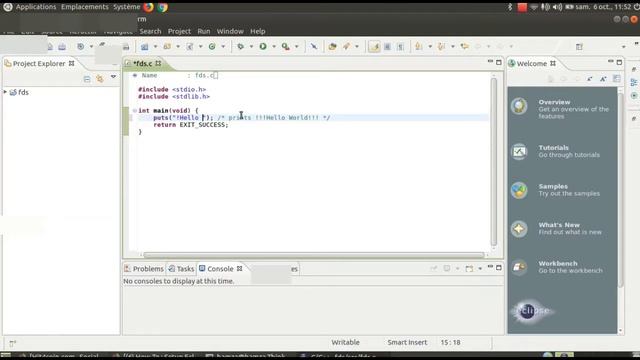This screenshot has width=640, height=360.
Task: Click the green Run button icon
Action: [x=263, y=47]
